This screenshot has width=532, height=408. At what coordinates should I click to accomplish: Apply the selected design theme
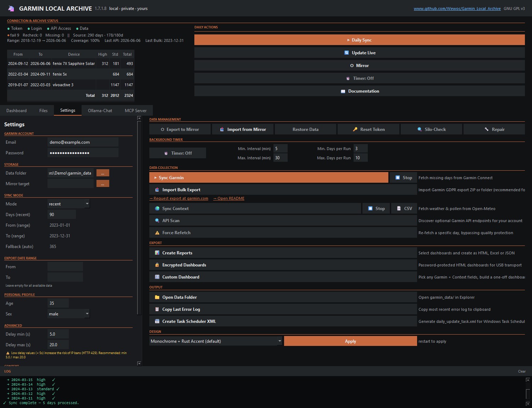(x=350, y=341)
